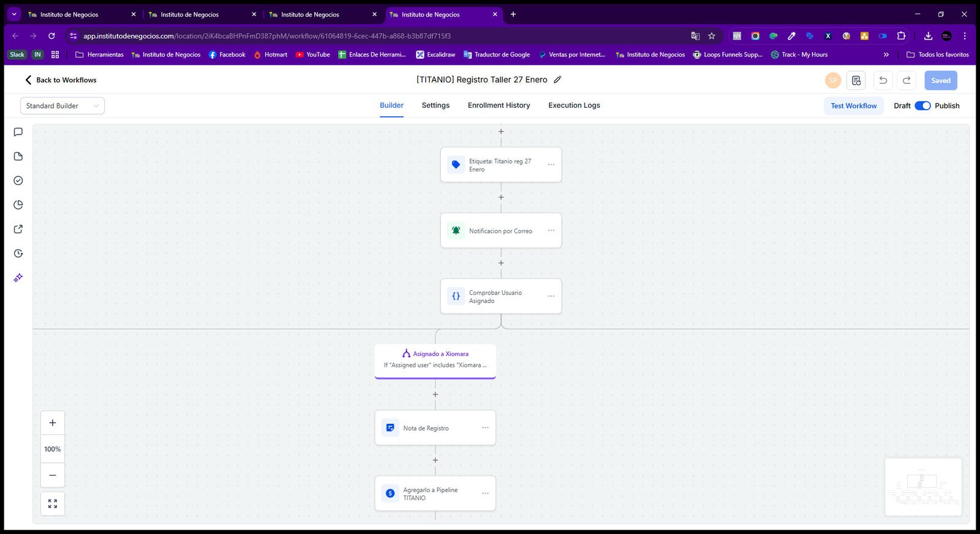Viewport: 980px width, 534px height.
Task: Click the bell icon on Notificacion por Correo
Action: 456,230
